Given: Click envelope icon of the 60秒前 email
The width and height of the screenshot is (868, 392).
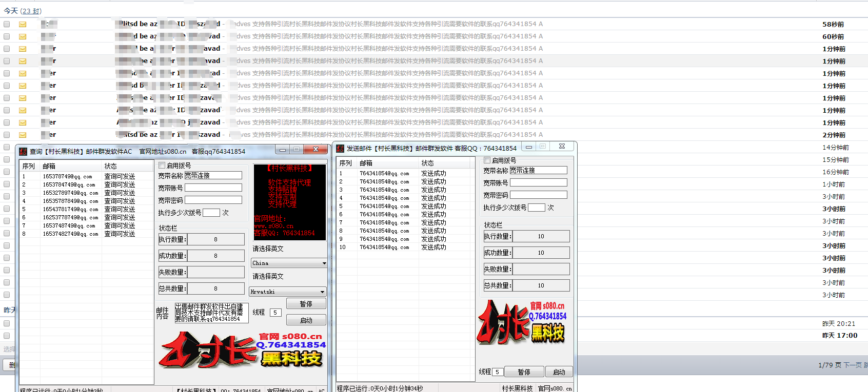Looking at the screenshot, I should click(23, 36).
